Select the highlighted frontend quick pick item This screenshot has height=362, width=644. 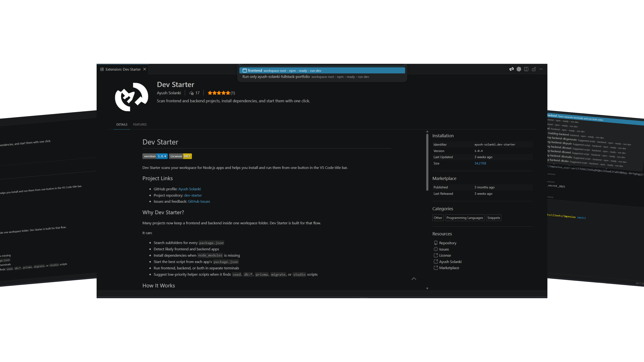pos(322,71)
